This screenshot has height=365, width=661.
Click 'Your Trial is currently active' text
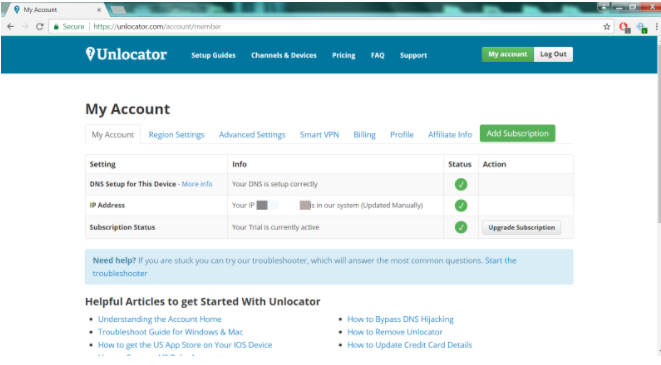[x=275, y=227]
